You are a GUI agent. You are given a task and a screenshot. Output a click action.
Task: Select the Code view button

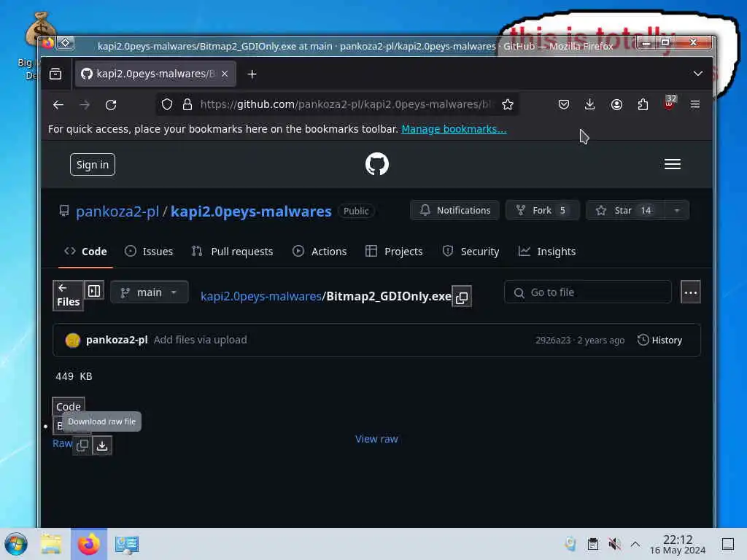pyautogui.click(x=69, y=407)
